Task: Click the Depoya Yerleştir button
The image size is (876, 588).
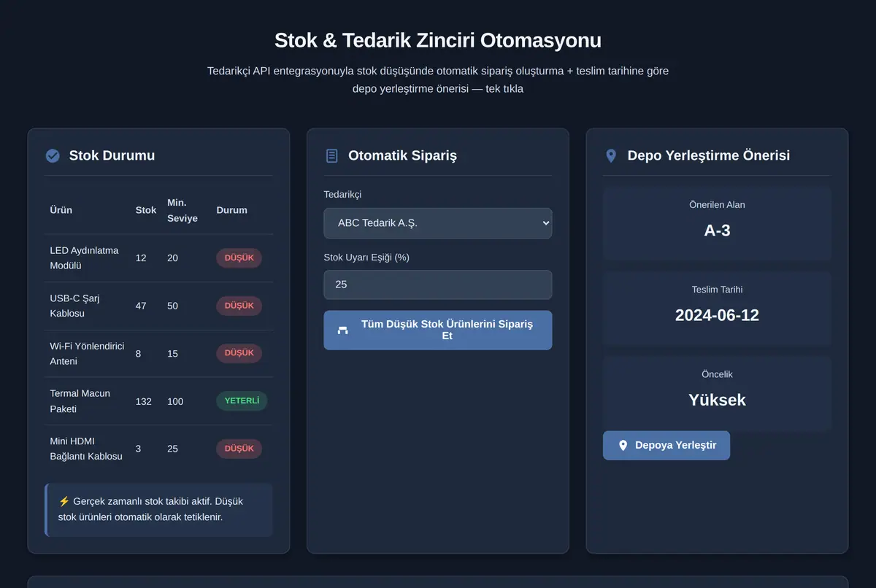Action: tap(666, 445)
